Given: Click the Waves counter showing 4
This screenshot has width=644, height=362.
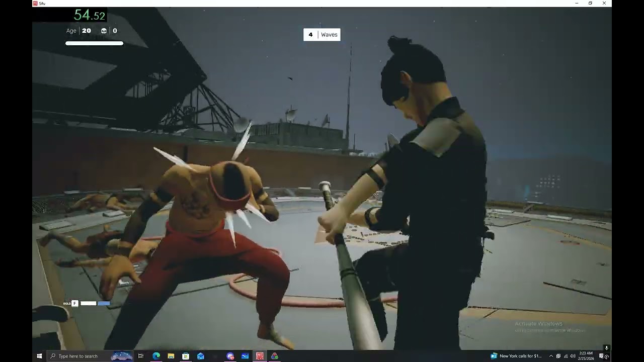Looking at the screenshot, I should [x=322, y=35].
